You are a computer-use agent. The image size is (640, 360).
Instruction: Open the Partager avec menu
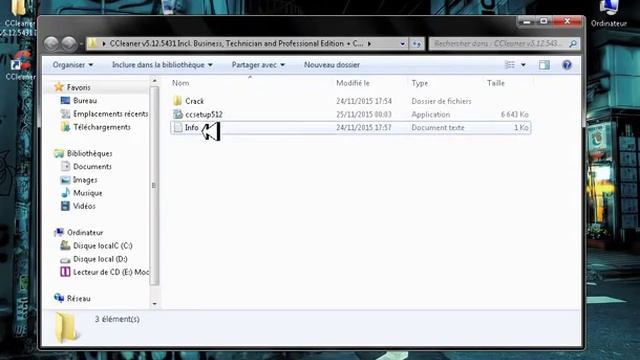point(258,65)
